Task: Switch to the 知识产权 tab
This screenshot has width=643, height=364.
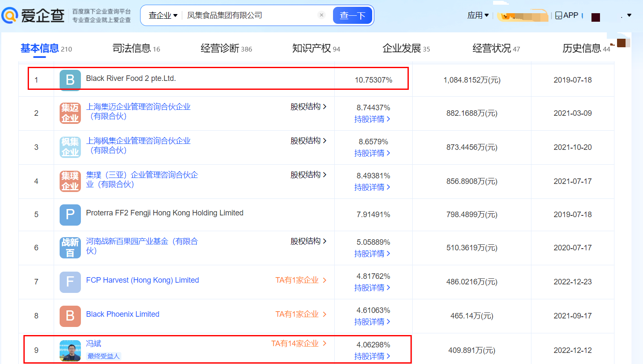Action: (x=316, y=49)
